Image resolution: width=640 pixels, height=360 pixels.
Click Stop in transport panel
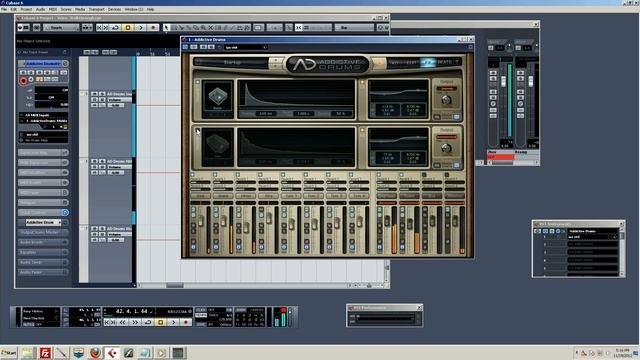(x=161, y=322)
